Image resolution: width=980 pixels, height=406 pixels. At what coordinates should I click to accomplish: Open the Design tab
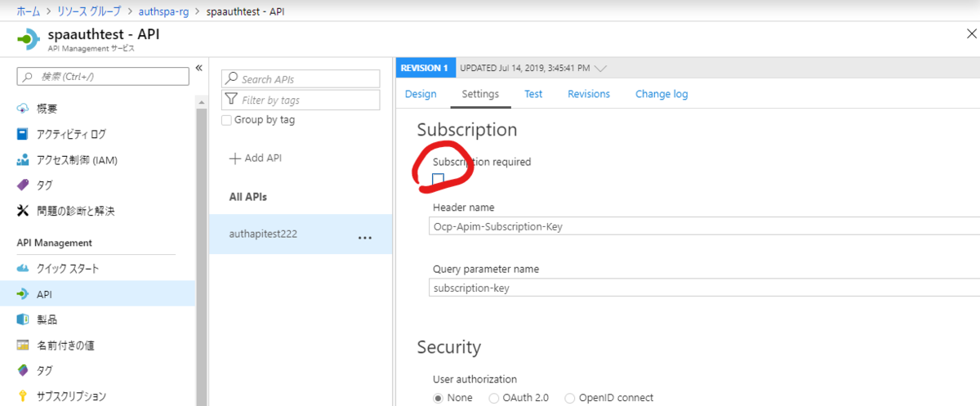click(x=421, y=94)
